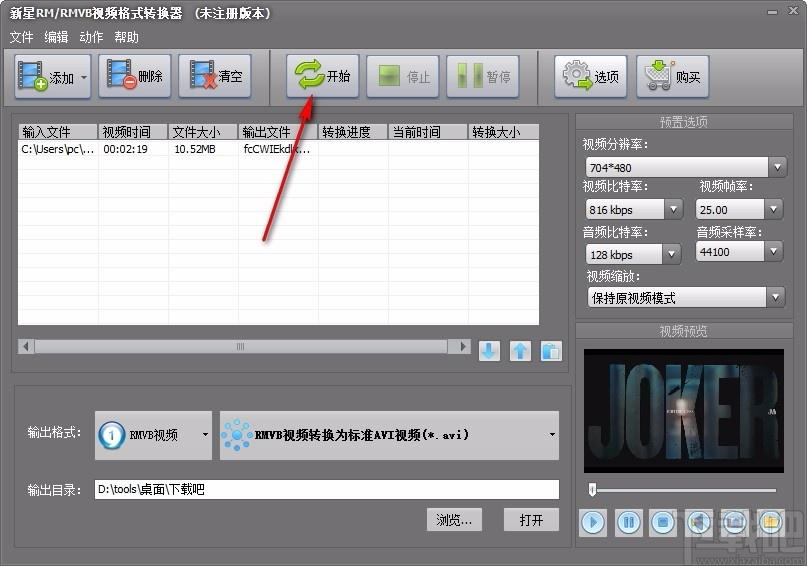The width and height of the screenshot is (807, 566).
Task: Move item up with blue up-arrow icon
Action: coord(520,351)
